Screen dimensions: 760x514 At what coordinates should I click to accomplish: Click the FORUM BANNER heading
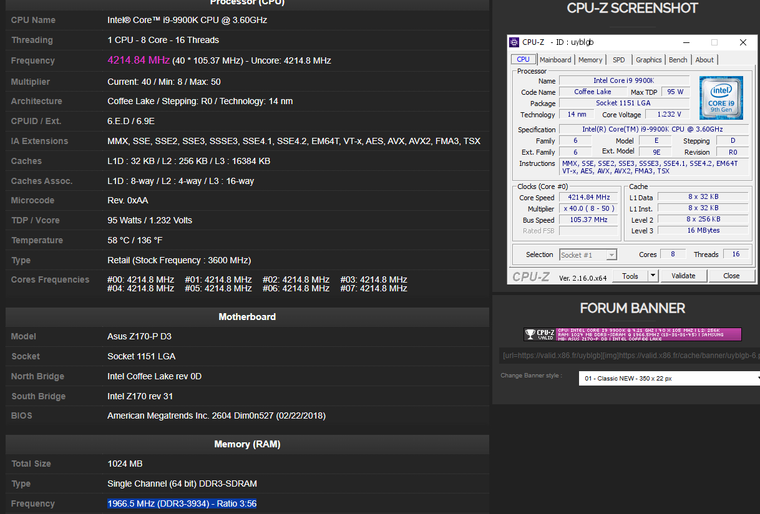point(632,308)
